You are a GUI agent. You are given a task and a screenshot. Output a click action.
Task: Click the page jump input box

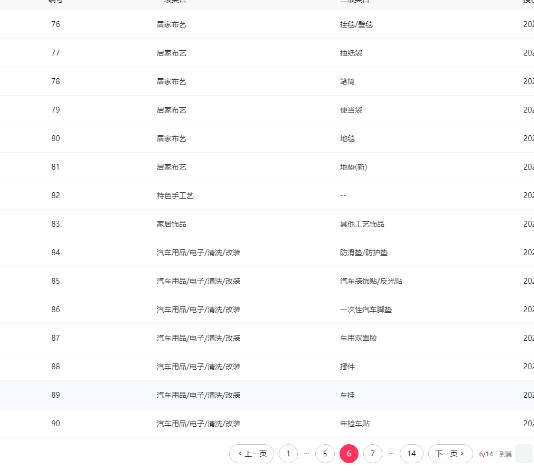coord(524,454)
